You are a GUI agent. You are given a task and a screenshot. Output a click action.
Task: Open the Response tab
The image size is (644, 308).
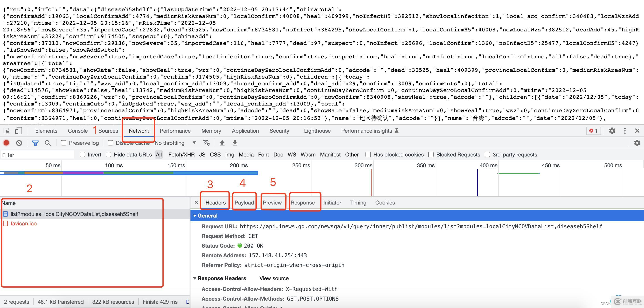(303, 202)
